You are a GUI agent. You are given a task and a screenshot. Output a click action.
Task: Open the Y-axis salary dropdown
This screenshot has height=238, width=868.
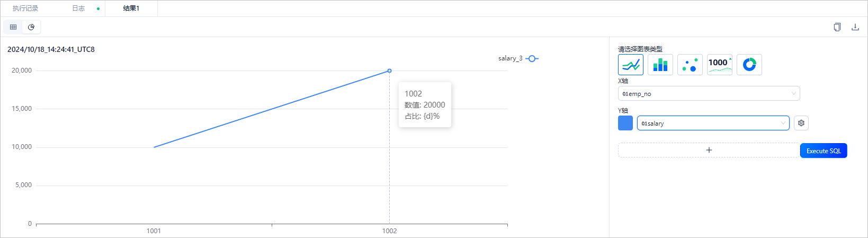point(713,123)
